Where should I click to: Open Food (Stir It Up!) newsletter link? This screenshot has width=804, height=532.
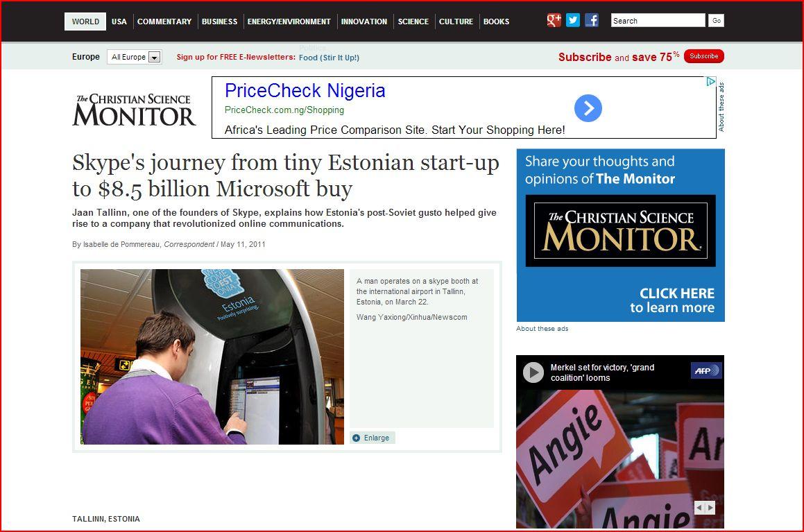pyautogui.click(x=329, y=58)
